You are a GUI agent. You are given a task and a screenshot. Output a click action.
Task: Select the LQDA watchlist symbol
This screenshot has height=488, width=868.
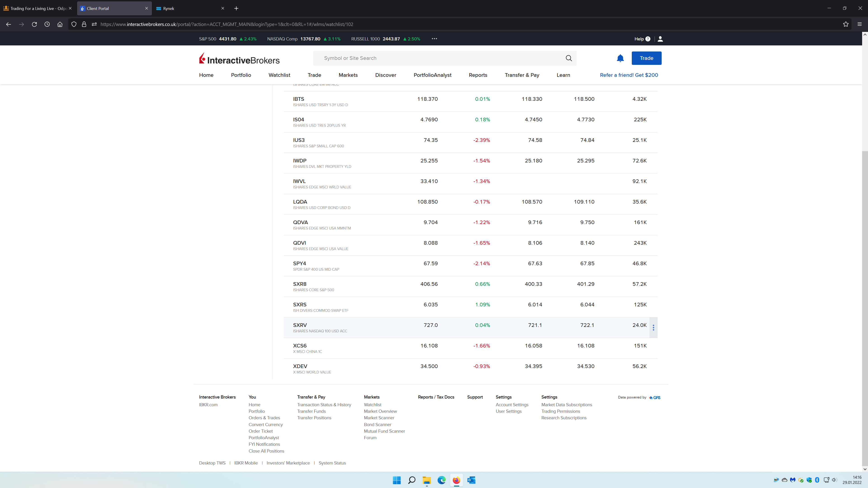coord(300,202)
